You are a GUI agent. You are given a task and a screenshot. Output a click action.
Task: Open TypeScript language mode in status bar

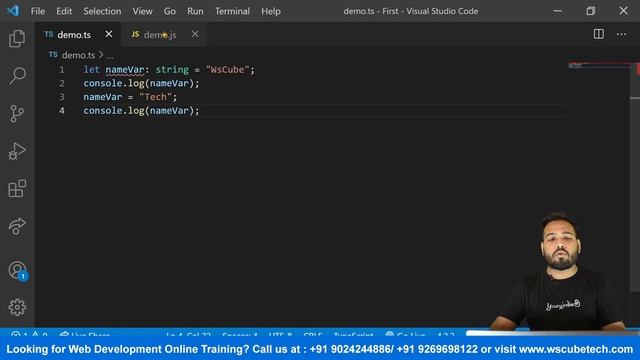point(353,335)
